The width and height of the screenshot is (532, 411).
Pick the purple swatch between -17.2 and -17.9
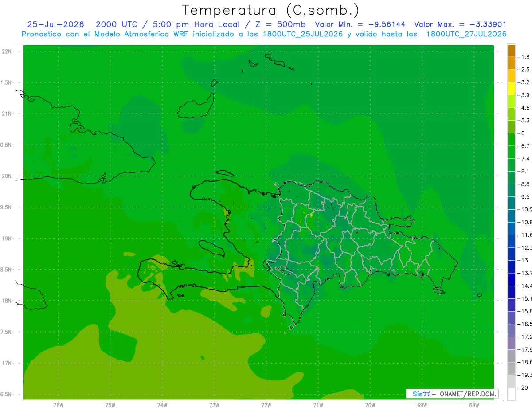point(511,343)
